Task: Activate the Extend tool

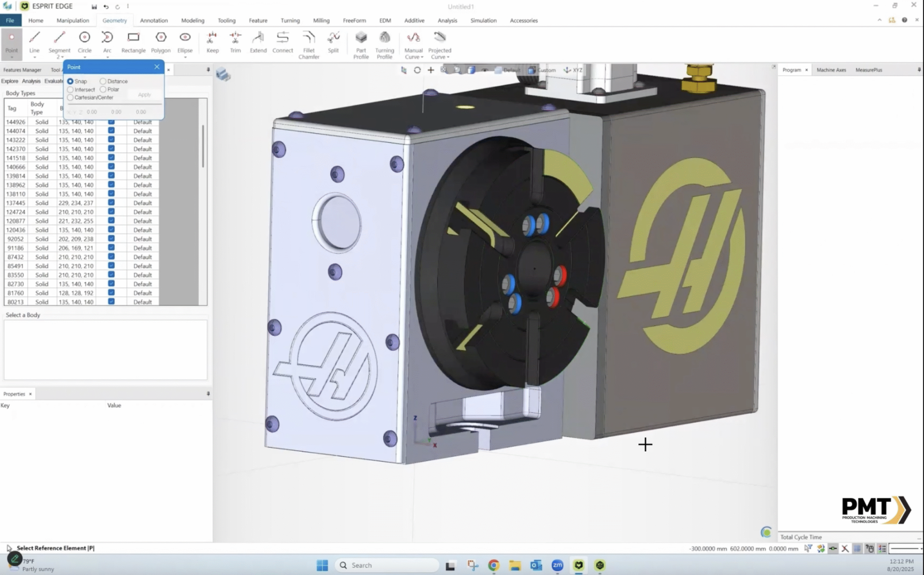Action: (258, 43)
